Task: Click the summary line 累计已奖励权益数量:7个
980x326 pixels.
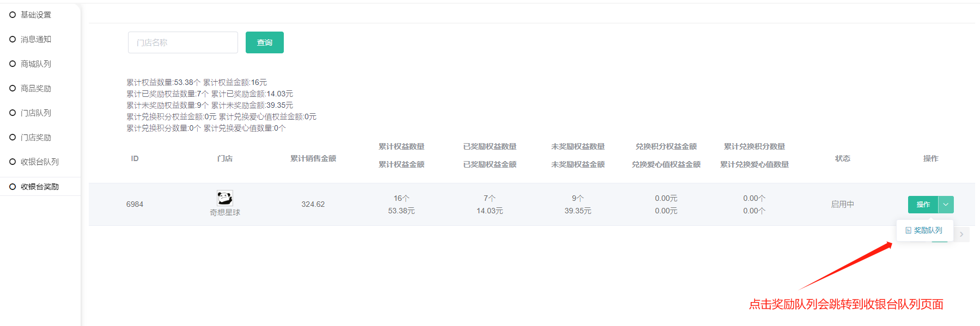Action: 168,94
